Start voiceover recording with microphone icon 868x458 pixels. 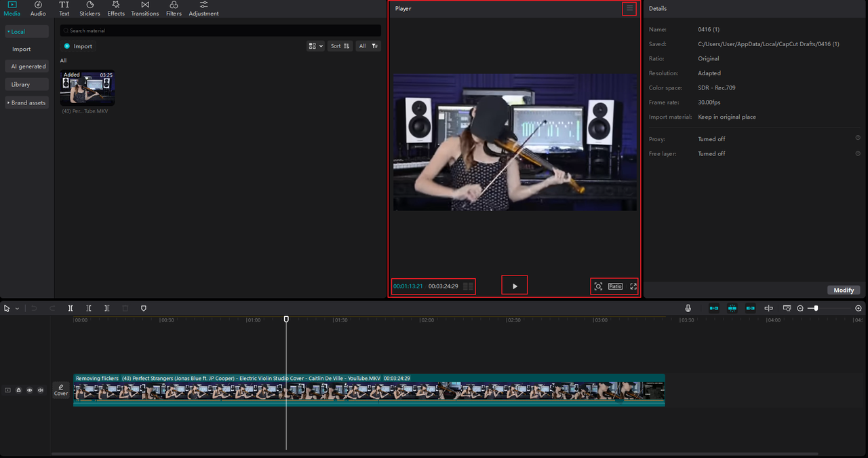point(688,308)
